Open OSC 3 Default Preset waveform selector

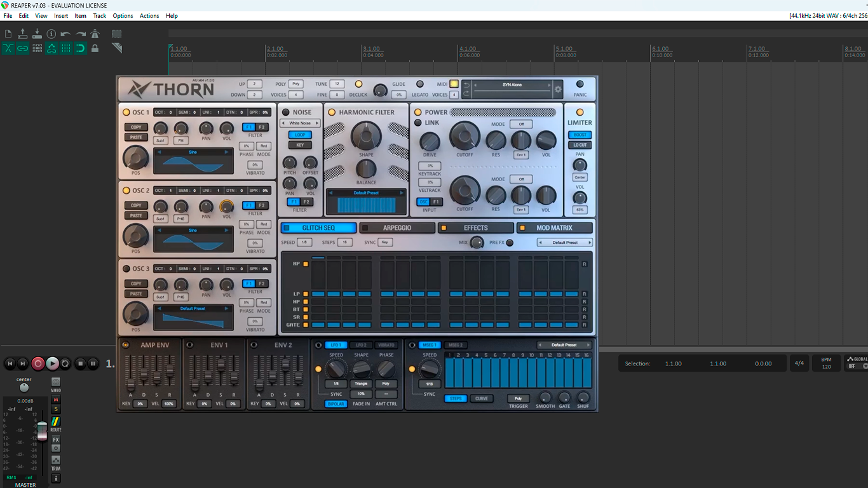(x=193, y=308)
